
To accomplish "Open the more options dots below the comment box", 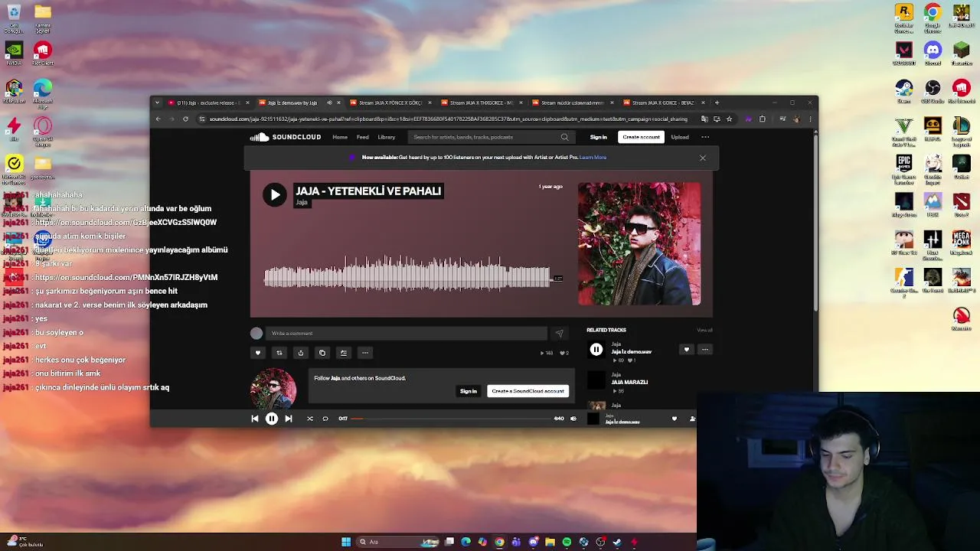I will click(x=365, y=353).
